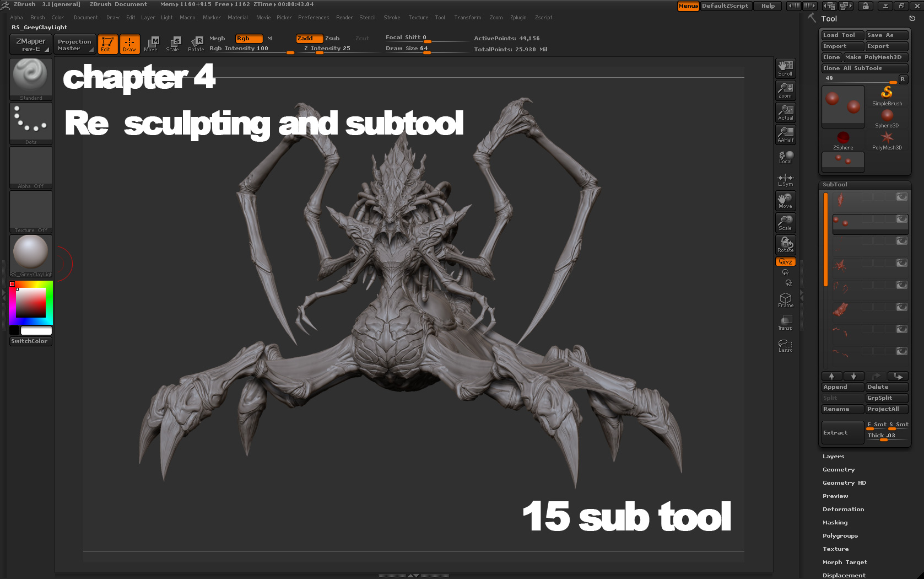Open the RS_GreyClayLight material selector
The height and width of the screenshot is (579, 924).
(x=31, y=256)
